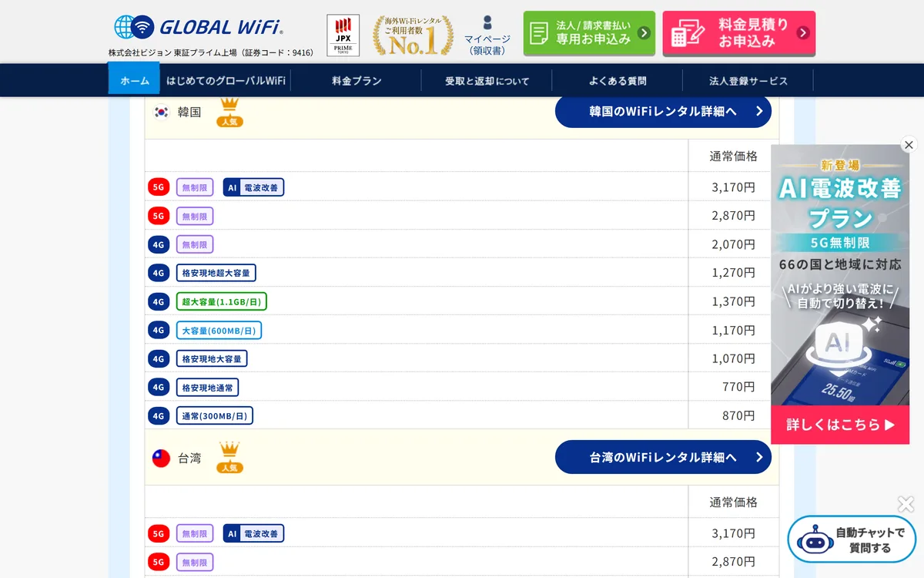Click 通常価格 header in Korea table
The image size is (924, 578).
(733, 156)
